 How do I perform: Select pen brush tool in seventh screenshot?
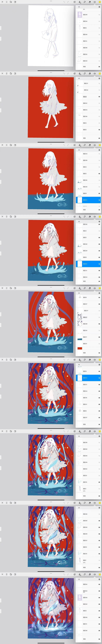pyautogui.click(x=80, y=431)
